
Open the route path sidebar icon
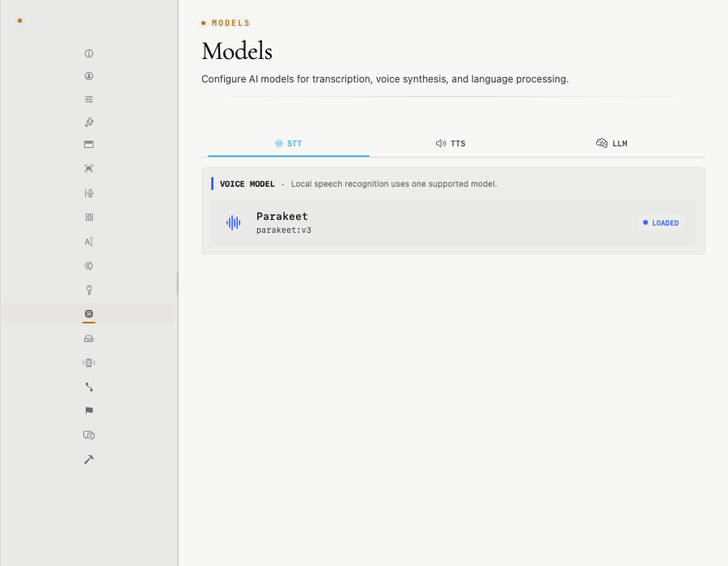click(89, 387)
